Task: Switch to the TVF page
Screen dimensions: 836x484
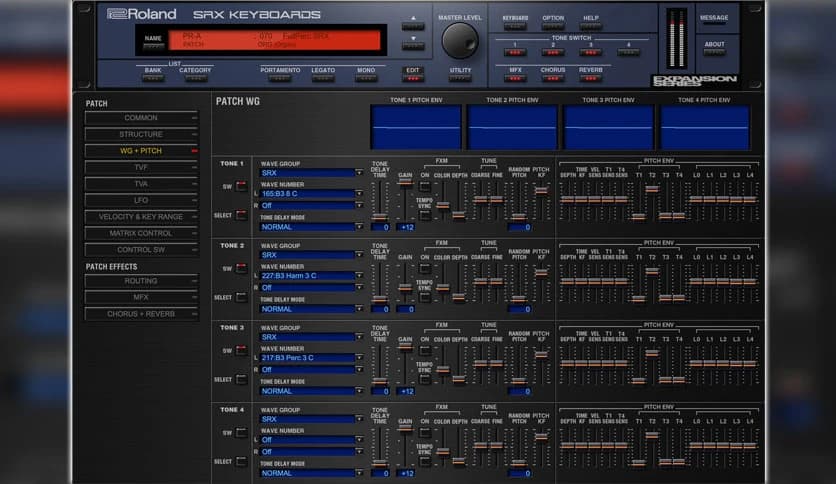Action: click(x=141, y=167)
